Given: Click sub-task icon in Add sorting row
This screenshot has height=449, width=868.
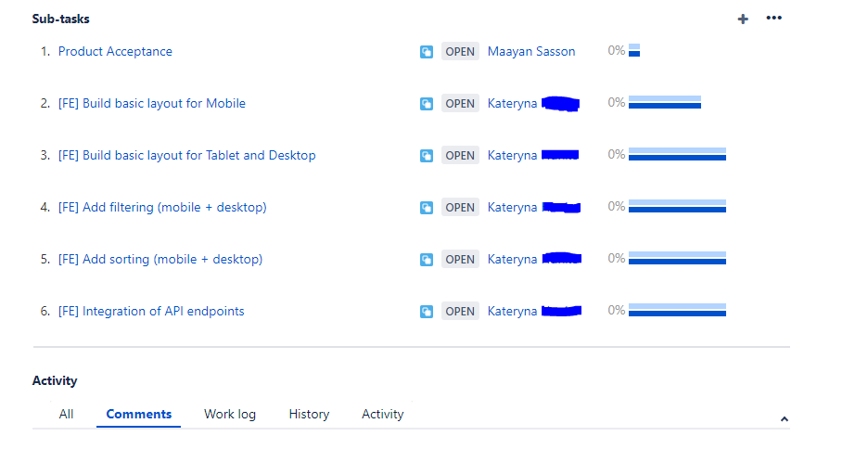Looking at the screenshot, I should pos(427,260).
